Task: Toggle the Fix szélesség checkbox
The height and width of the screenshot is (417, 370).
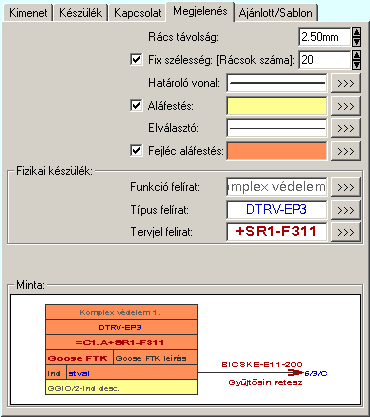Action: [136, 60]
